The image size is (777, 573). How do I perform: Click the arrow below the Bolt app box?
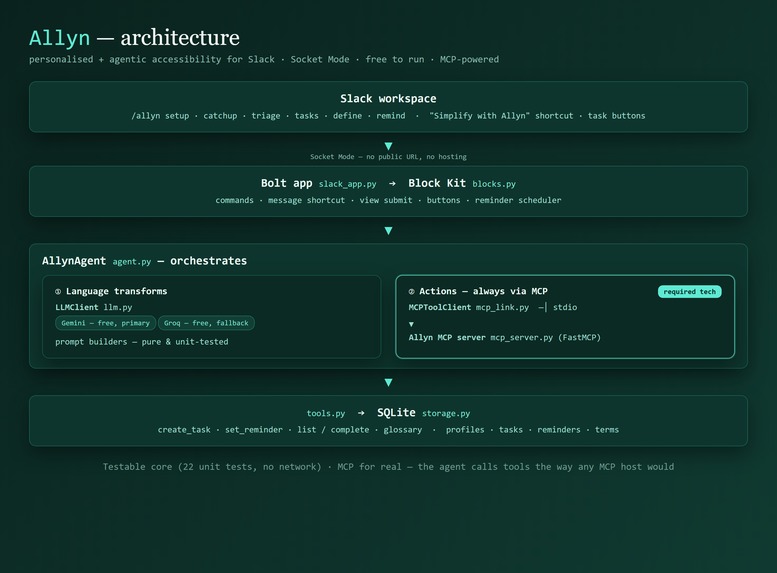(x=388, y=230)
